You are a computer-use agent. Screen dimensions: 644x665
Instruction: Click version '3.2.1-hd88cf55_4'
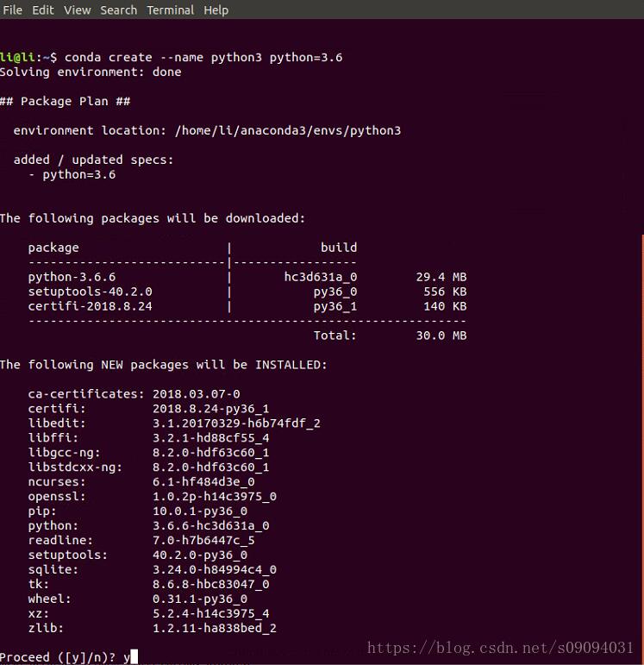coord(210,438)
